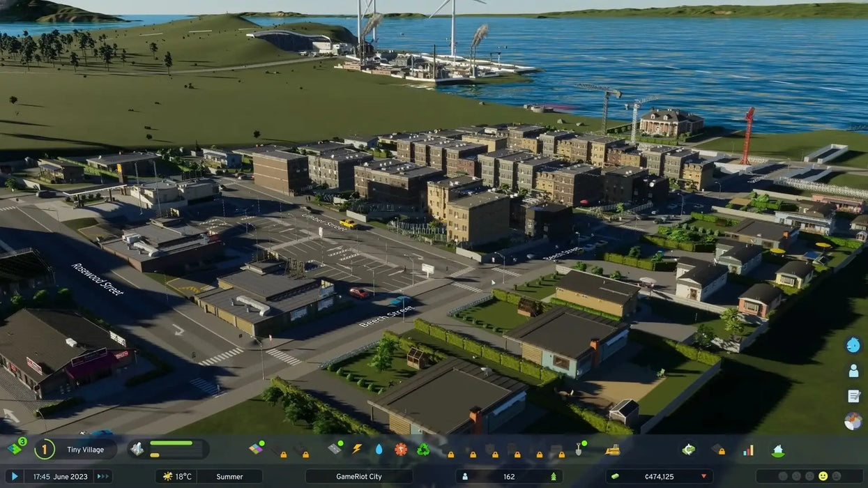Open the Roads build menu
The image size is (868, 488).
[x=334, y=450]
